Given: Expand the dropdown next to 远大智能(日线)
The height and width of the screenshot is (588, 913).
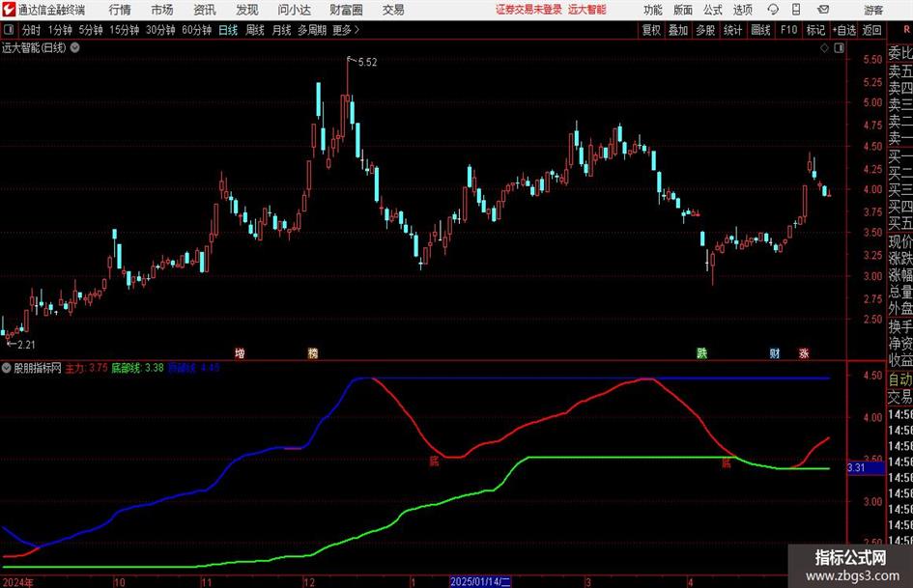Looking at the screenshot, I should pos(75,47).
